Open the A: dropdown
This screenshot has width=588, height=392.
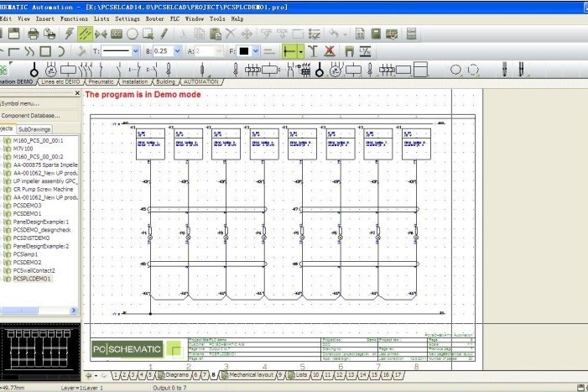(x=219, y=51)
